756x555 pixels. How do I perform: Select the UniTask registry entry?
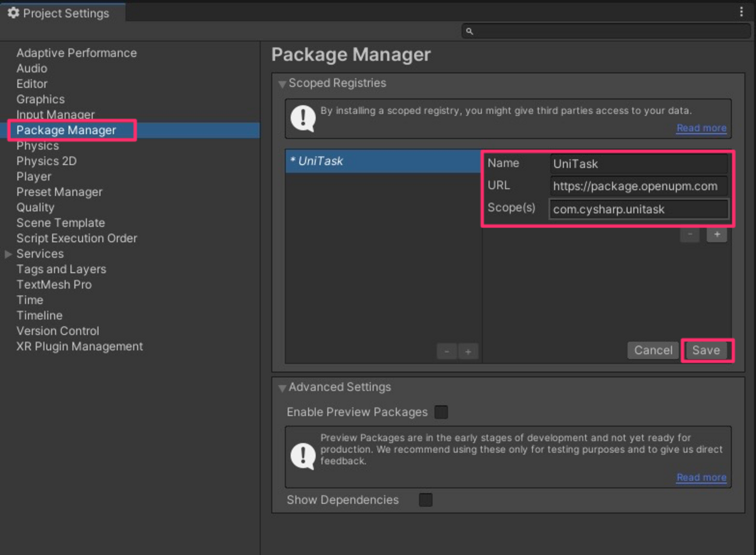pos(382,161)
